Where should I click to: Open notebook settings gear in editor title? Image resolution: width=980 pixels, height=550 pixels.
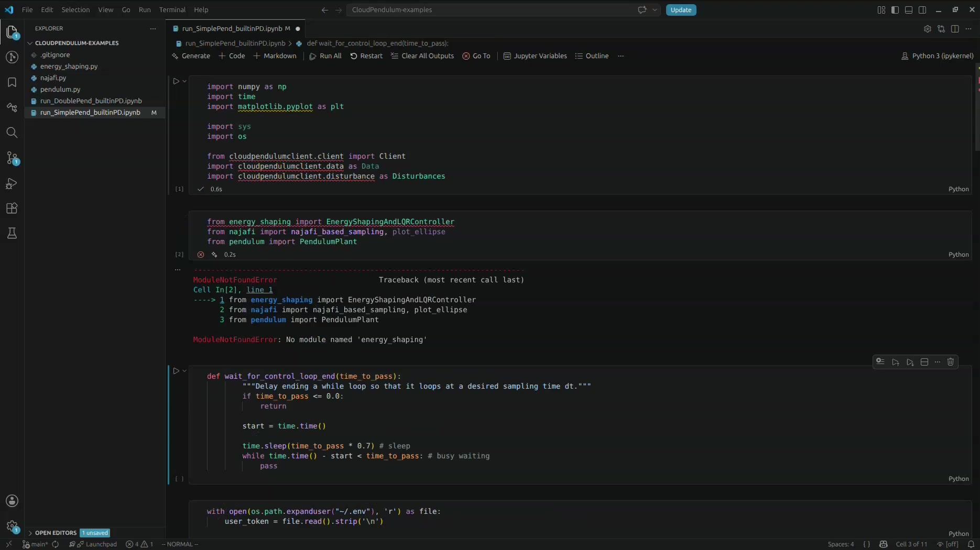coord(928,29)
